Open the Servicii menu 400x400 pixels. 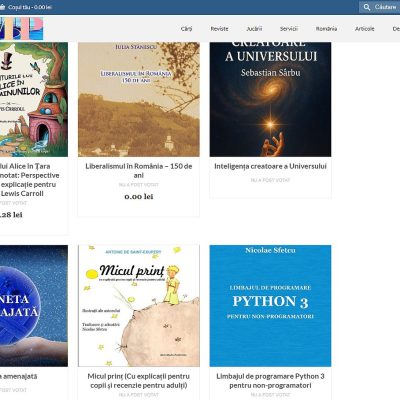coord(289,29)
